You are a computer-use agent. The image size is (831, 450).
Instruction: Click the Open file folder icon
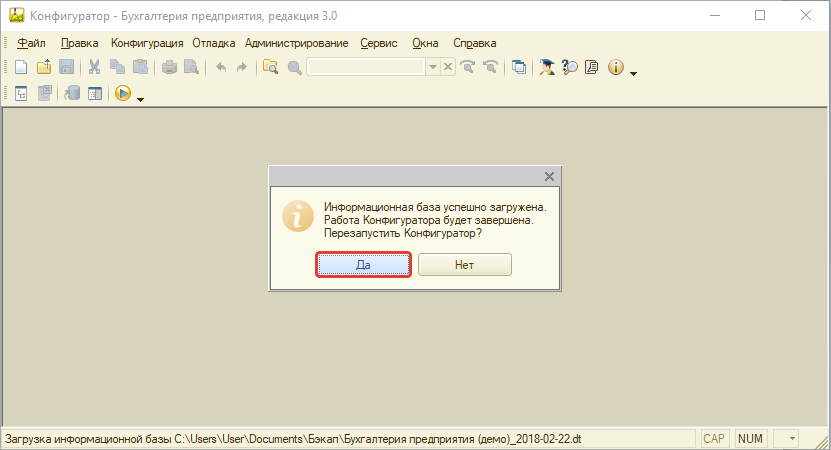44,67
